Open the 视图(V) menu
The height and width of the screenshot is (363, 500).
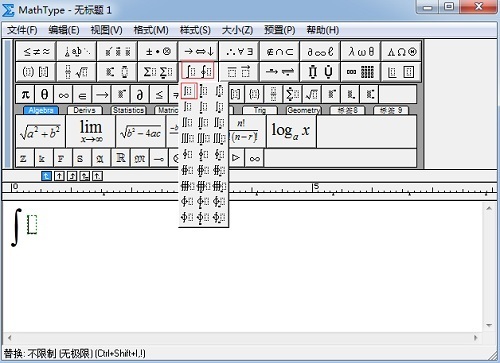(x=106, y=30)
